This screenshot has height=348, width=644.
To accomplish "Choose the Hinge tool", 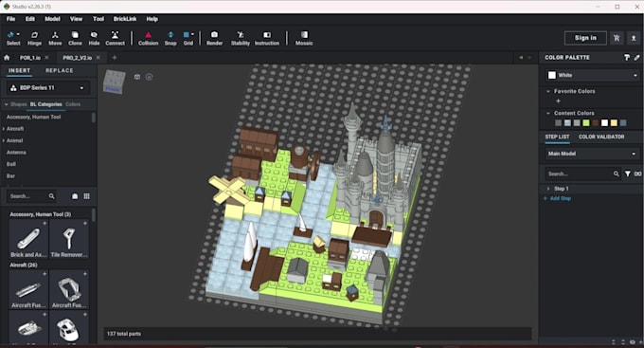I will point(34,38).
